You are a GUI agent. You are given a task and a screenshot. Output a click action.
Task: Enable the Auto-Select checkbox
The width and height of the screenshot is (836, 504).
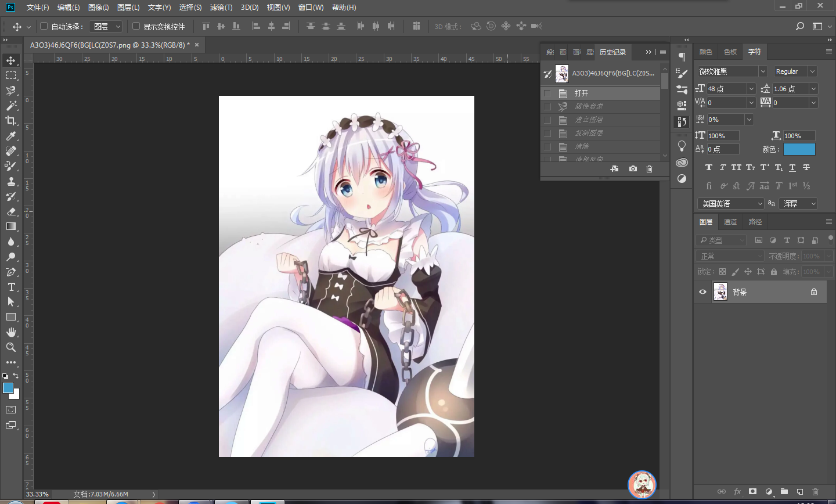click(x=44, y=26)
